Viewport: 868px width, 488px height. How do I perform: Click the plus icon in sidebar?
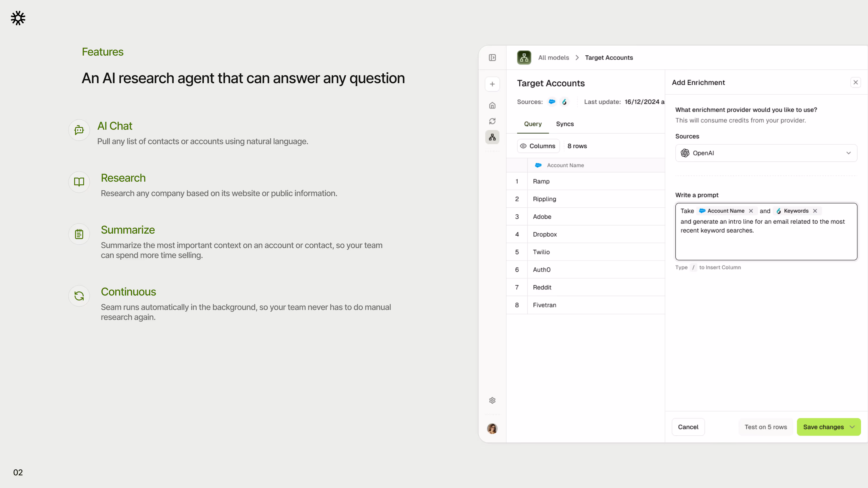tap(492, 84)
